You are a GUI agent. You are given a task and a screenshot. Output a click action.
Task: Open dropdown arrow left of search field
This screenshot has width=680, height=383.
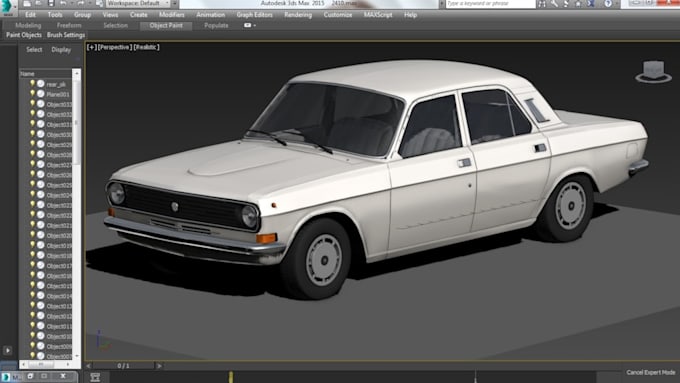point(442,3)
